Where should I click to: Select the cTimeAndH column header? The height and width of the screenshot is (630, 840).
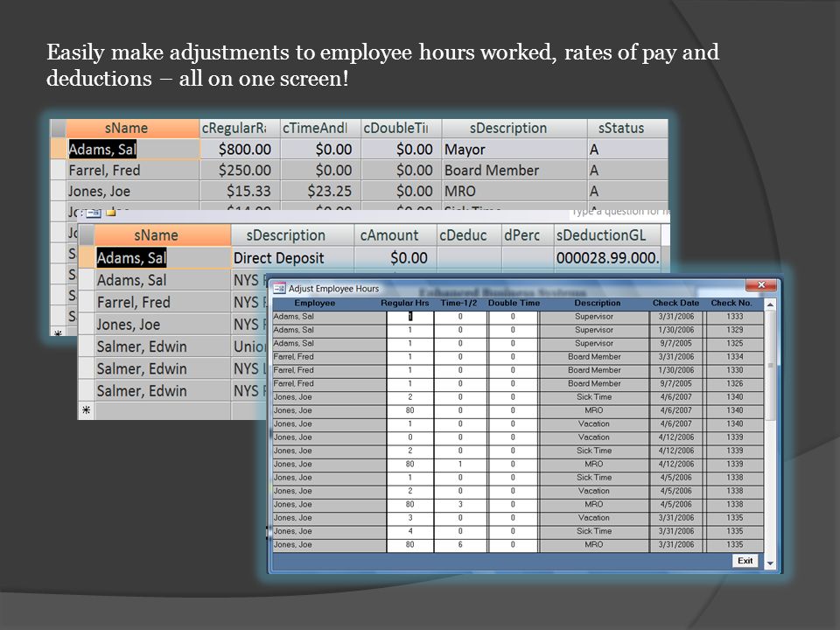pyautogui.click(x=320, y=128)
